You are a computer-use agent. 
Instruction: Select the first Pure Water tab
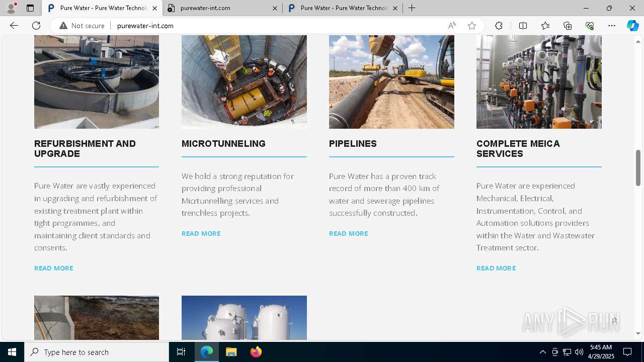pyautogui.click(x=102, y=8)
